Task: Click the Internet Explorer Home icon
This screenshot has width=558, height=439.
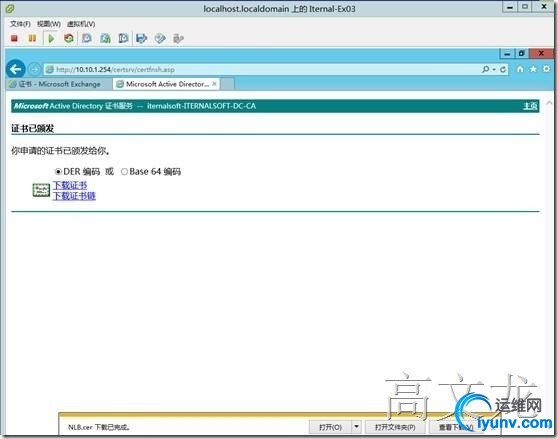Action: pyautogui.click(x=520, y=69)
